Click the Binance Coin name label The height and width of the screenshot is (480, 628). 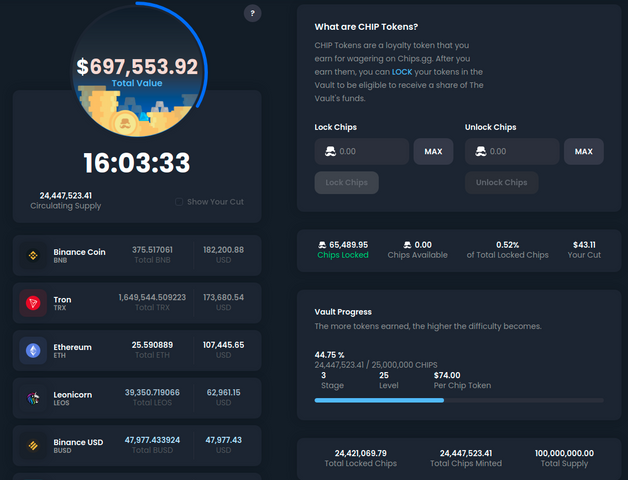80,252
